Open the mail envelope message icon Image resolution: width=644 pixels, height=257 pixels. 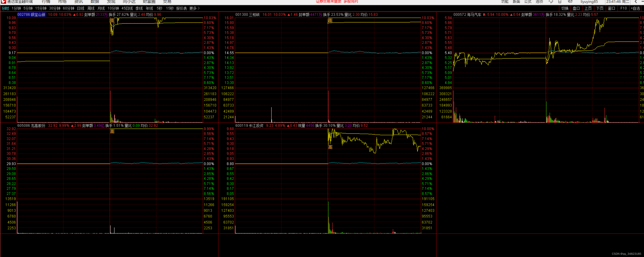(570, 2)
